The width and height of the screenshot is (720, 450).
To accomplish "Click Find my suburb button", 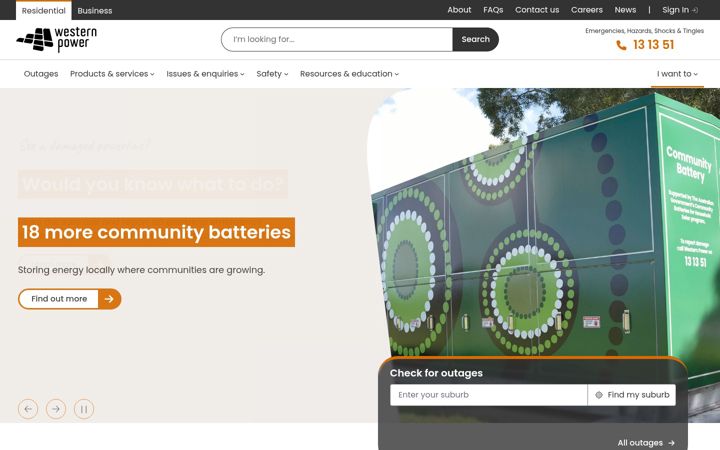I will point(632,395).
